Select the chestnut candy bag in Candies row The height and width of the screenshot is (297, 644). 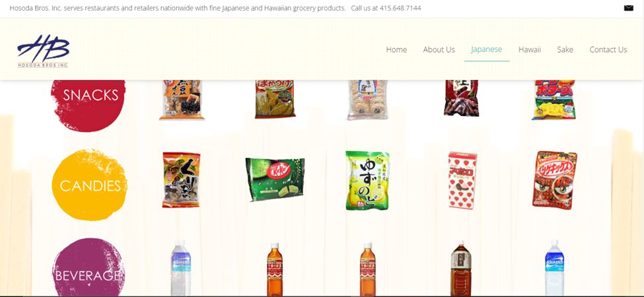pos(182,180)
